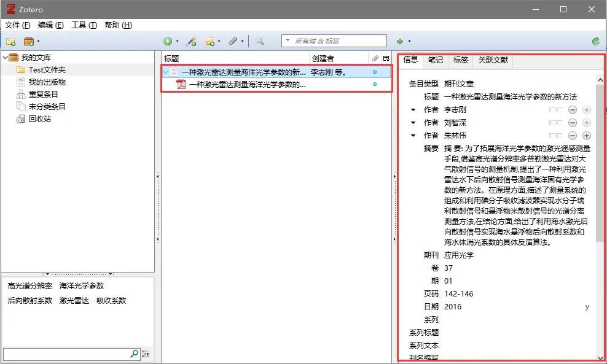Click the Advanced Search magnifier icon
Screen dimensions: 607x364
click(260, 41)
